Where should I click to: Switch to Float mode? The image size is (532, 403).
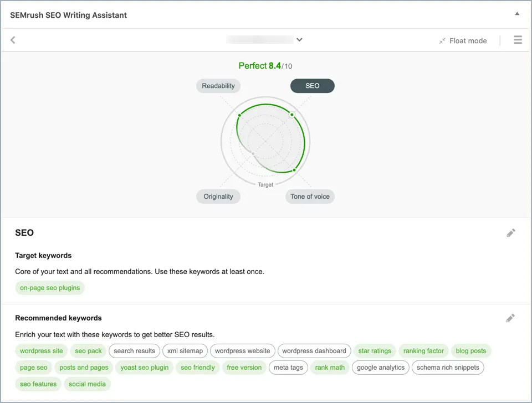point(463,40)
